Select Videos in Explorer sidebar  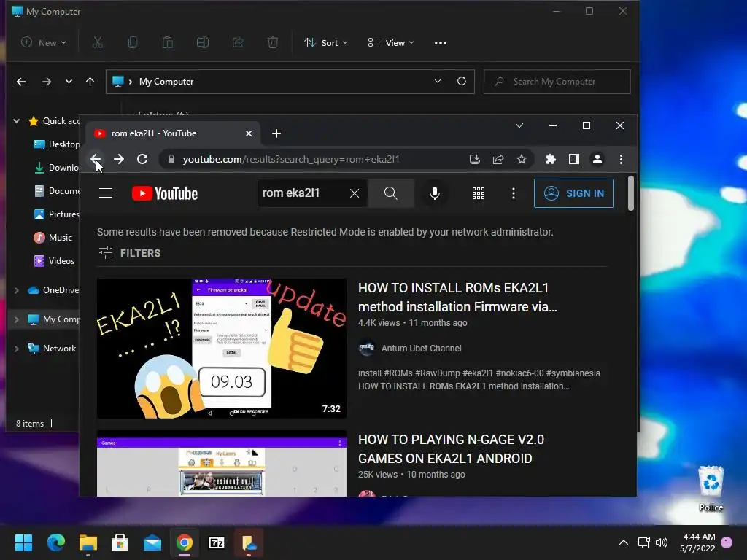(54, 261)
